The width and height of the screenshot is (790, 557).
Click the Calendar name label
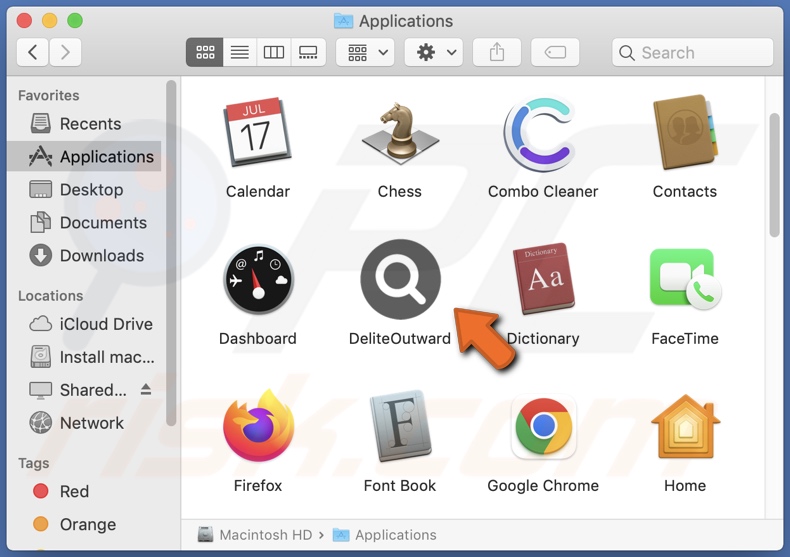257,192
